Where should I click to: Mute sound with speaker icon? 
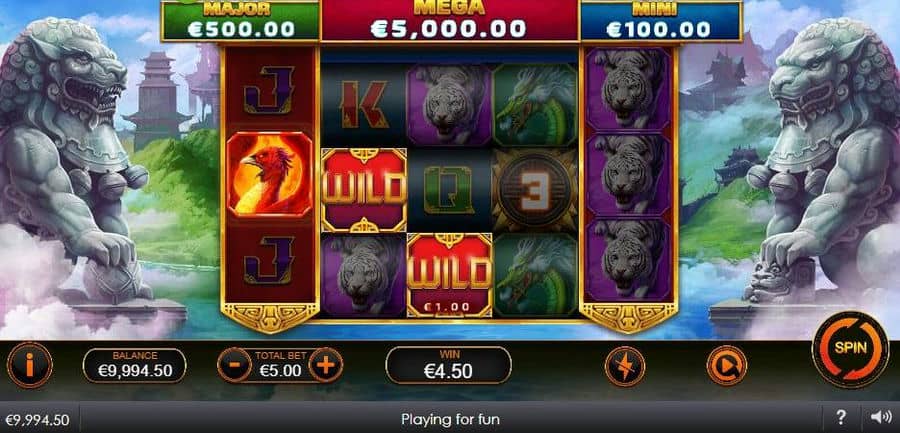[880, 417]
